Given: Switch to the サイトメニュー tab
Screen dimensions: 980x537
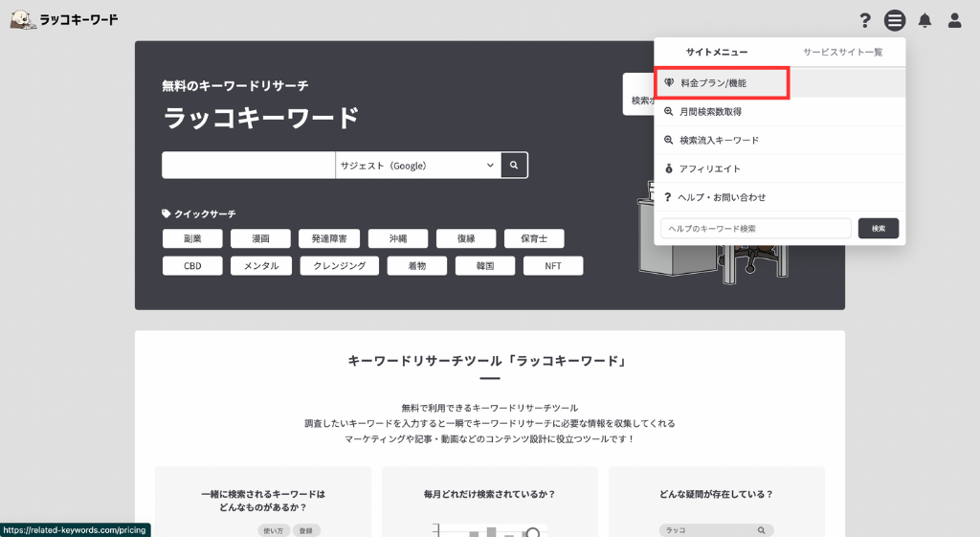Looking at the screenshot, I should (x=716, y=52).
